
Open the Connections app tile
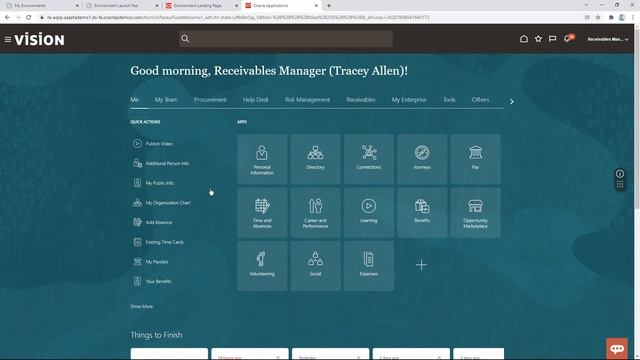(x=369, y=159)
